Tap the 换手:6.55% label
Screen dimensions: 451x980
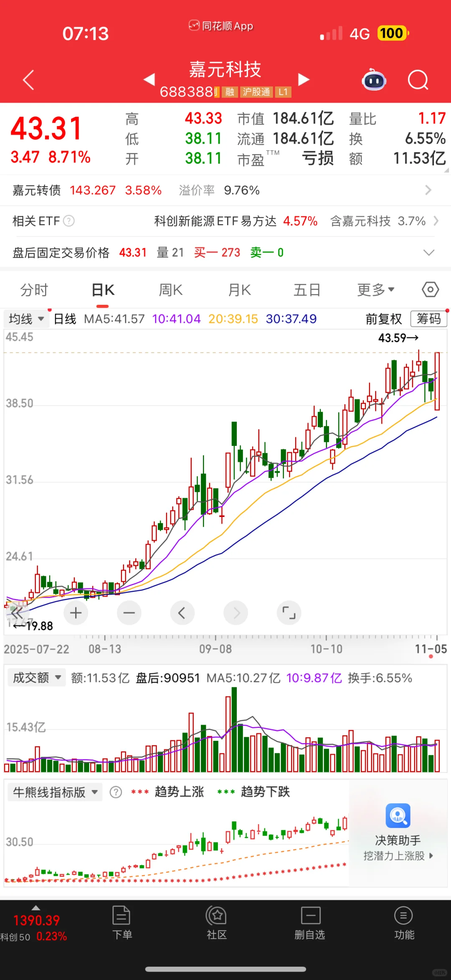coord(380,678)
